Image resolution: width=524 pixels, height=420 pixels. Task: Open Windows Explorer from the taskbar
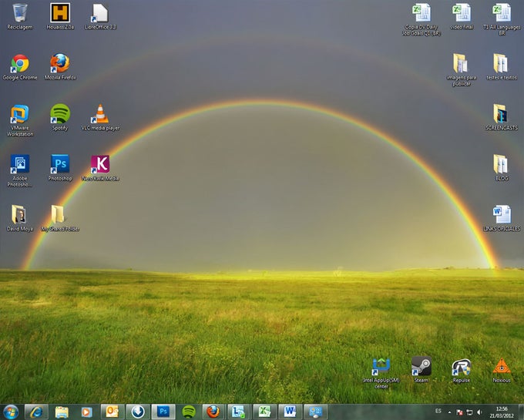point(62,412)
